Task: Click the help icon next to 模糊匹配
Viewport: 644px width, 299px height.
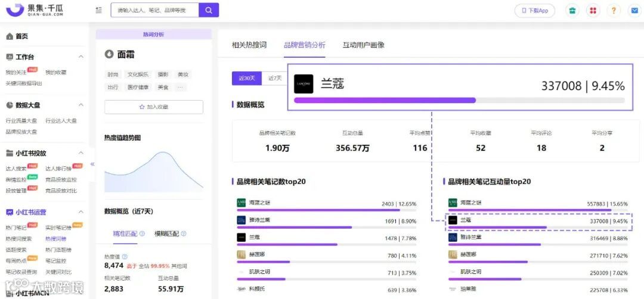Action: click(x=184, y=234)
